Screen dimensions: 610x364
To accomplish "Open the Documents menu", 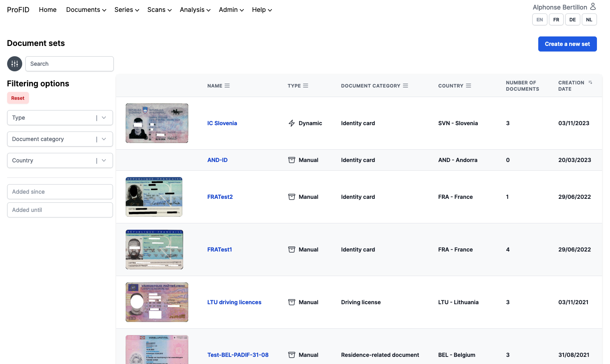I will coord(86,10).
